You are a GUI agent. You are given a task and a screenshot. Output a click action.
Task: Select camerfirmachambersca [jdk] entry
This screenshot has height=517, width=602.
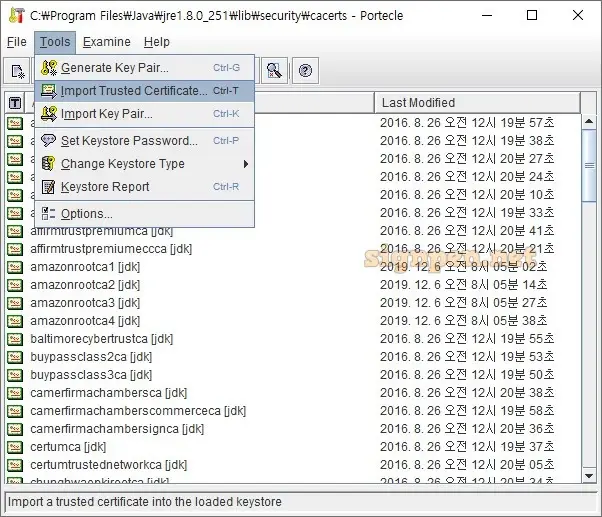109,393
